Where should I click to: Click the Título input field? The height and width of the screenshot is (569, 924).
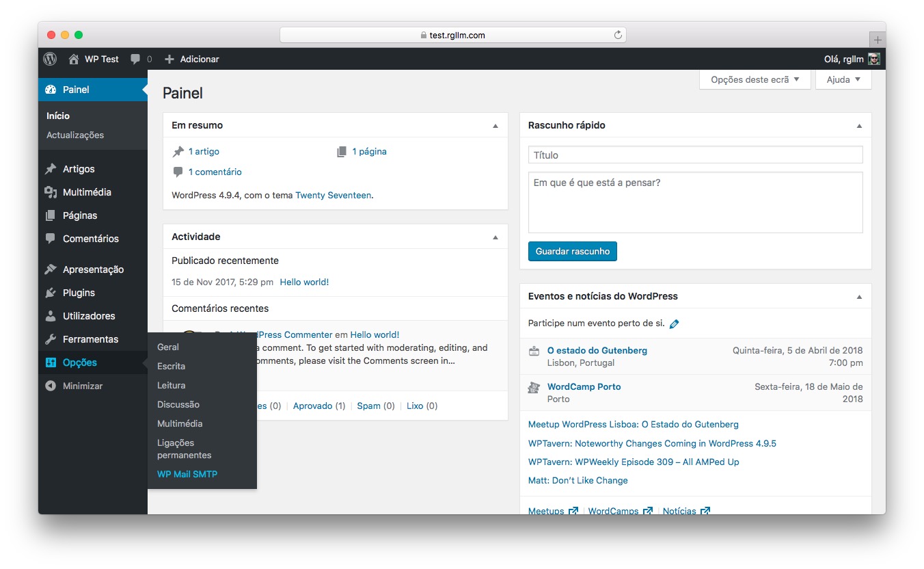695,155
